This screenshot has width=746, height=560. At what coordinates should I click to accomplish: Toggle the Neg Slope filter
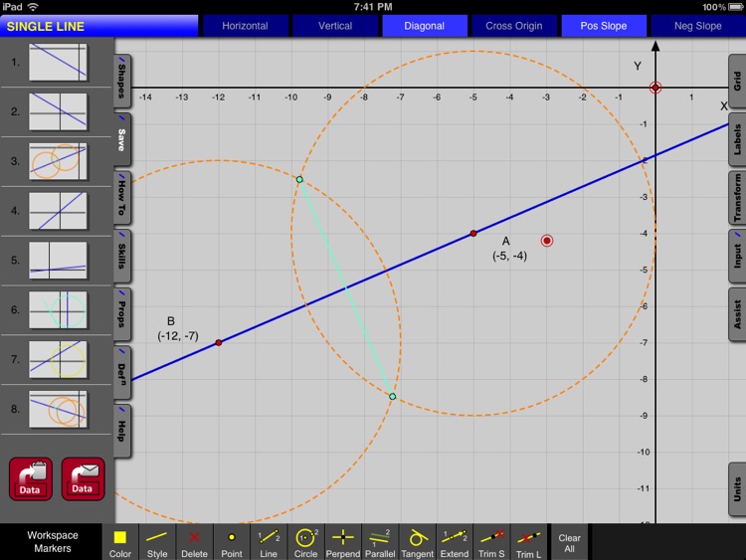[697, 26]
